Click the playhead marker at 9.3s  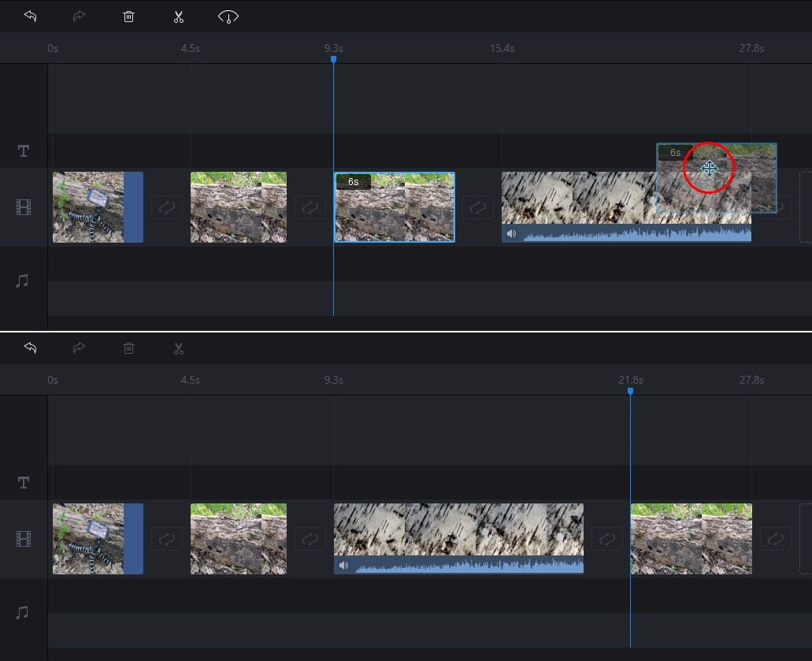pos(333,60)
